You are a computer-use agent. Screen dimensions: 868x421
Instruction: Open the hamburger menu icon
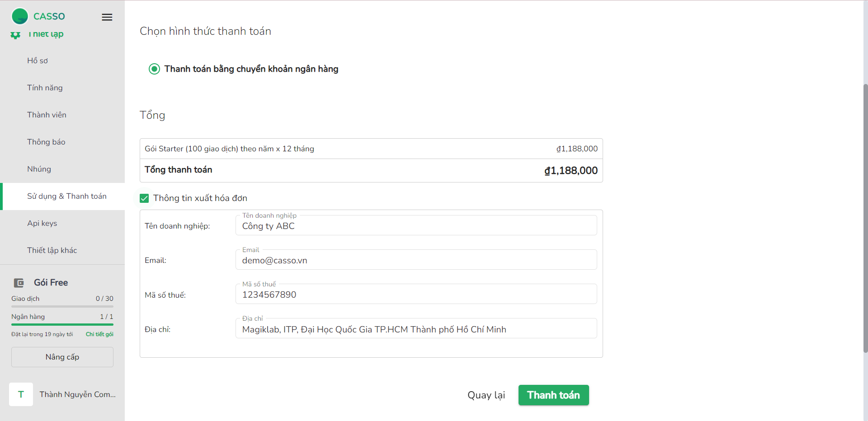point(107,17)
